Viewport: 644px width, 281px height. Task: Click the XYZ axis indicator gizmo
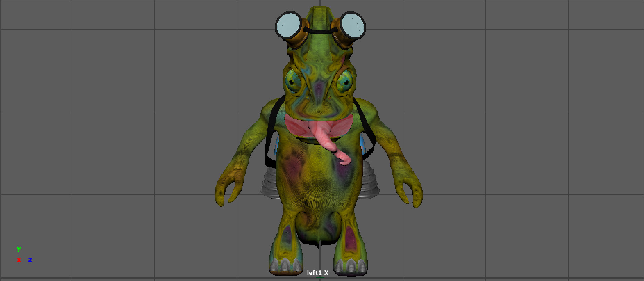pos(24,255)
